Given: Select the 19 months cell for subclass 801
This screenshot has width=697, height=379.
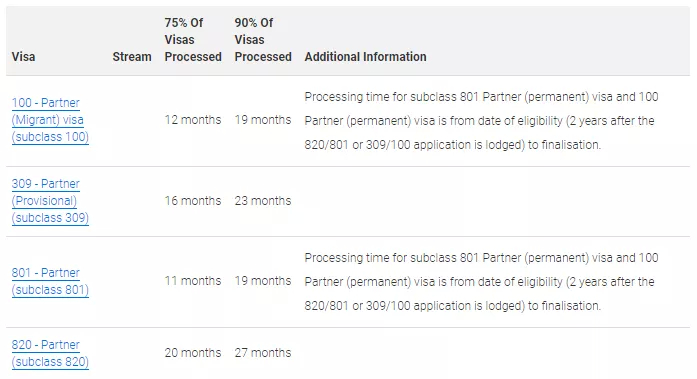Looking at the screenshot, I should pos(263,281).
